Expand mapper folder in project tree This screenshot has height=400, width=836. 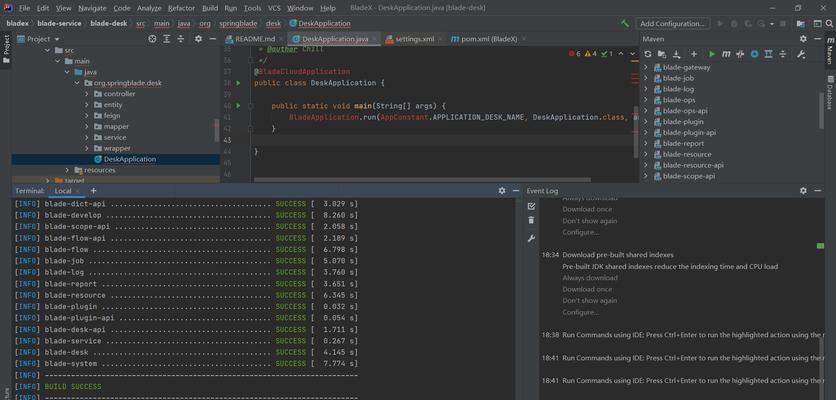coord(86,126)
